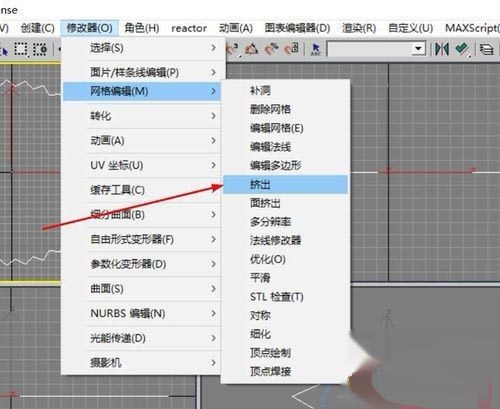Expand the 转化 submenu
500x409 pixels.
click(x=142, y=116)
